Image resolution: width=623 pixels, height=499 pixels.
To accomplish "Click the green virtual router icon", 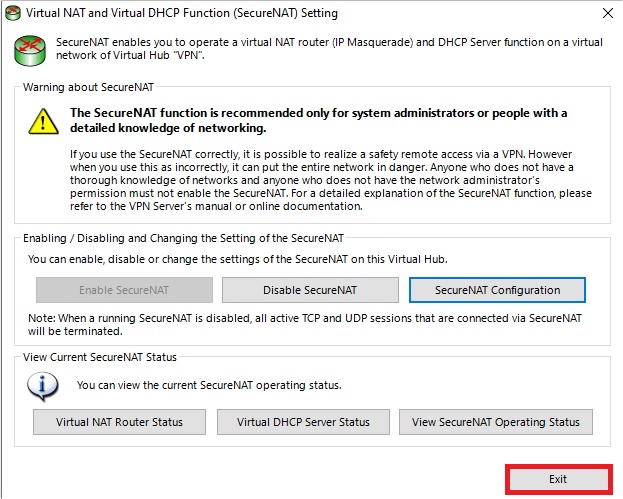I will click(30, 50).
